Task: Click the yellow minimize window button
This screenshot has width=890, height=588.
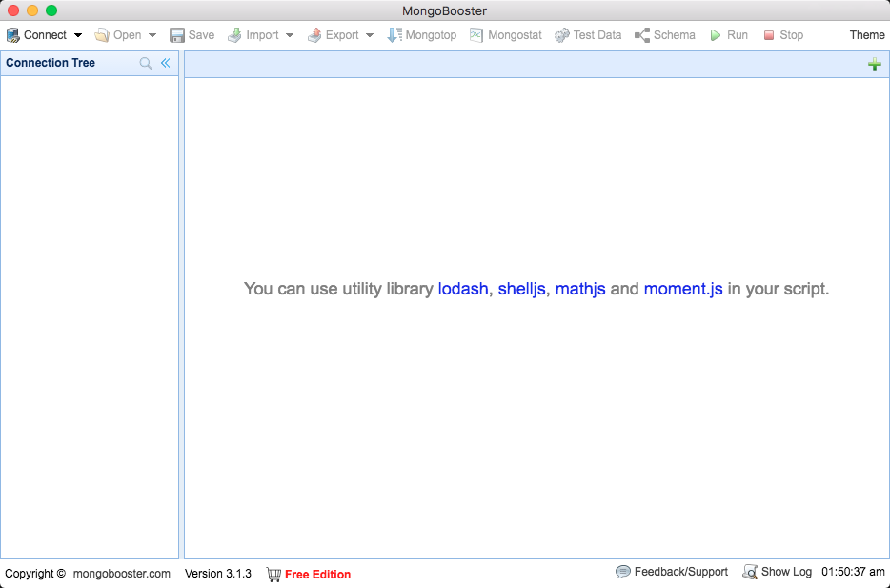Action: tap(32, 10)
